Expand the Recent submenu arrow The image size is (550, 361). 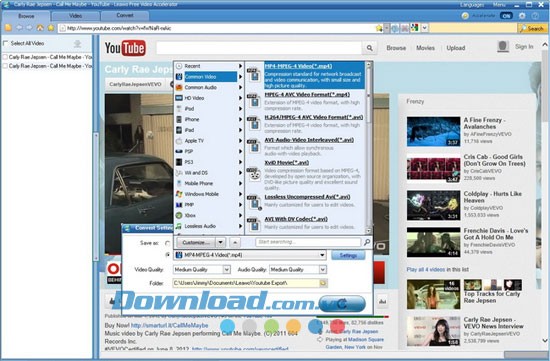coord(241,66)
